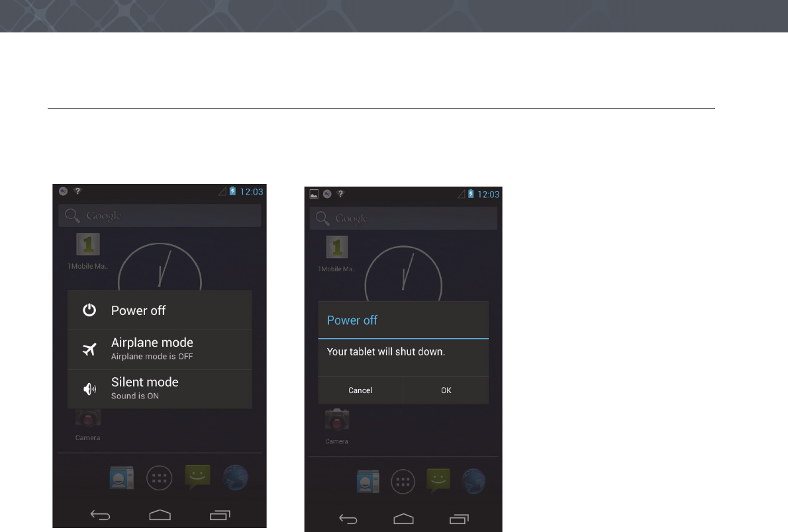This screenshot has width=788, height=532.
Task: Toggle Silent mode in the power menu
Action: click(160, 389)
